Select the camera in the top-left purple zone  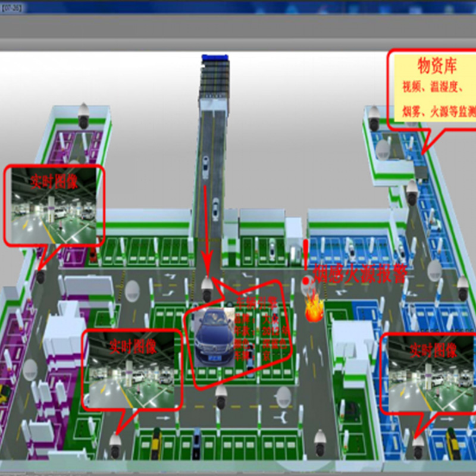tap(84, 115)
